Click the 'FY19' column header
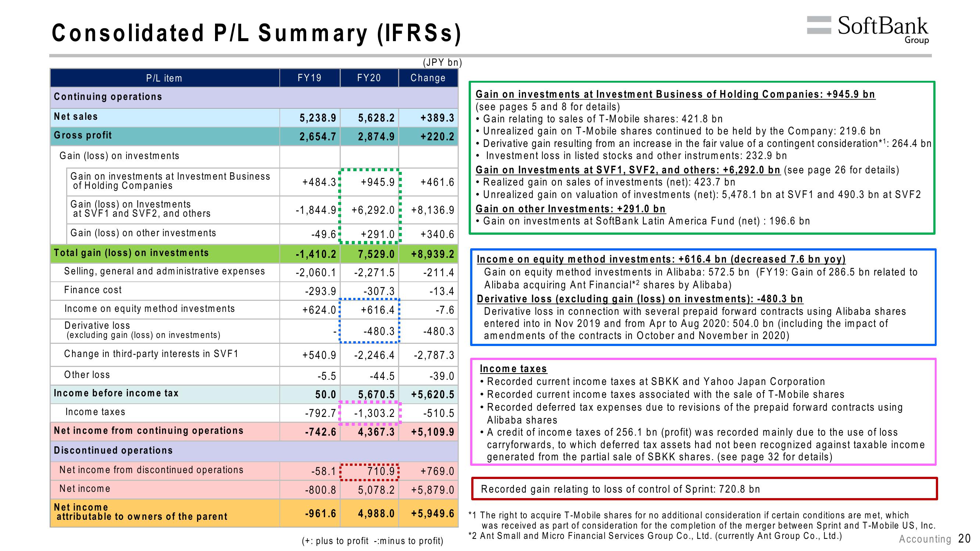This screenshot has height=551, width=980. pyautogui.click(x=310, y=78)
